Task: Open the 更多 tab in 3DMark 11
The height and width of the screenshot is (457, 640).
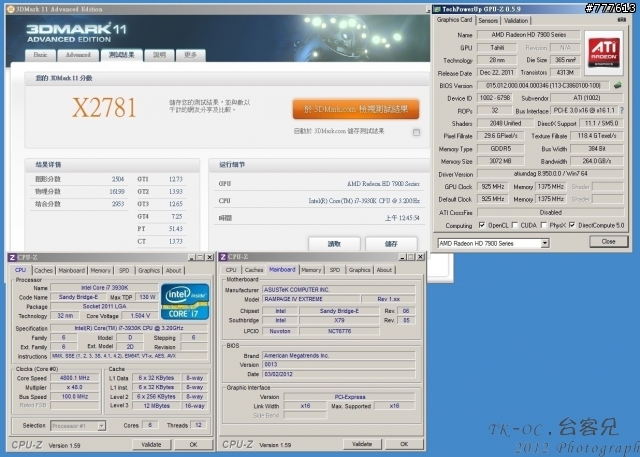Action: click(x=190, y=55)
